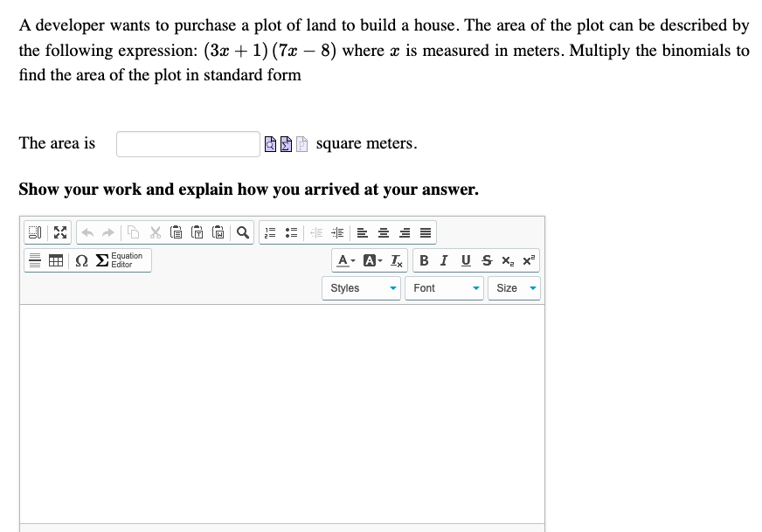Click the area answer input field
762x532 pixels.
188,144
